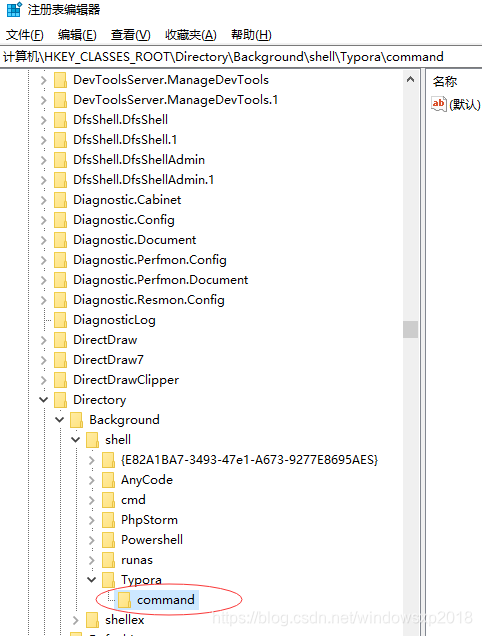Expand the shellex key chevron
This screenshot has width=482, height=636.
[x=75, y=620]
